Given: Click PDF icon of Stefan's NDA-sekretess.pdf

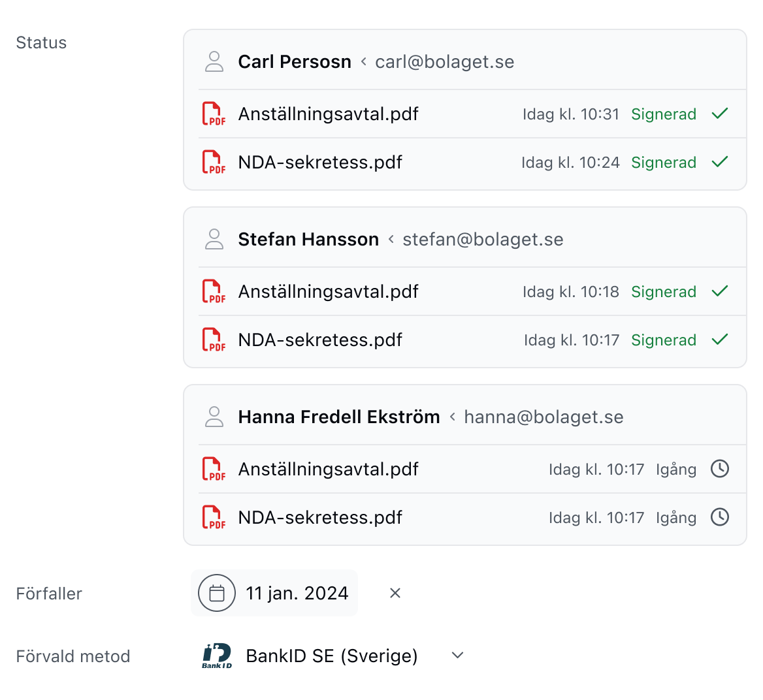Looking at the screenshot, I should (214, 340).
